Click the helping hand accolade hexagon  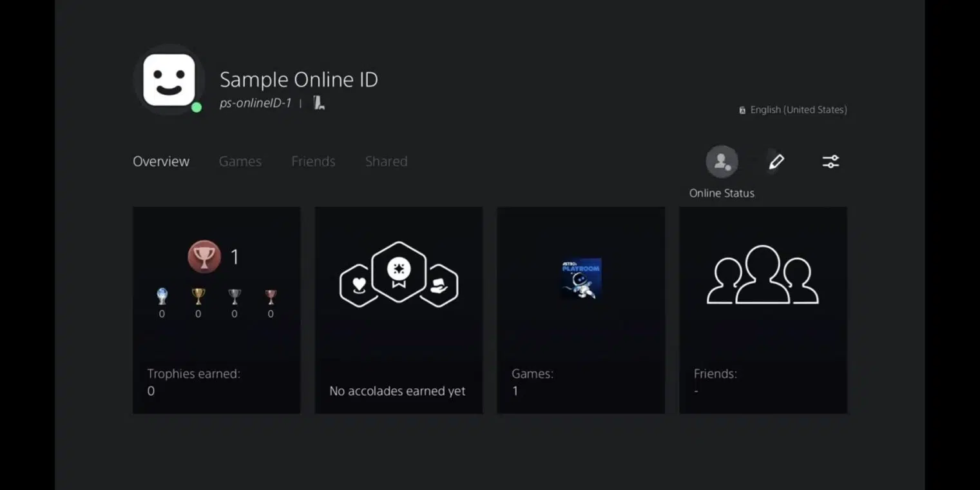click(x=442, y=285)
